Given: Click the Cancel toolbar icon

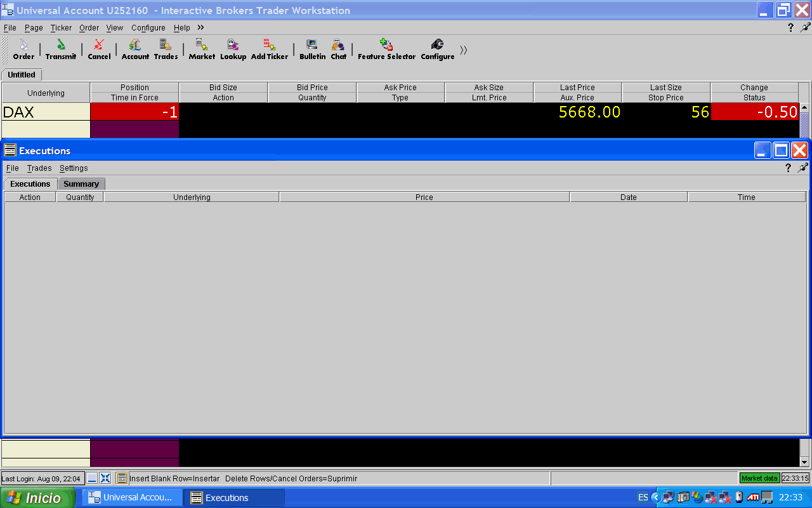Looking at the screenshot, I should click(99, 49).
